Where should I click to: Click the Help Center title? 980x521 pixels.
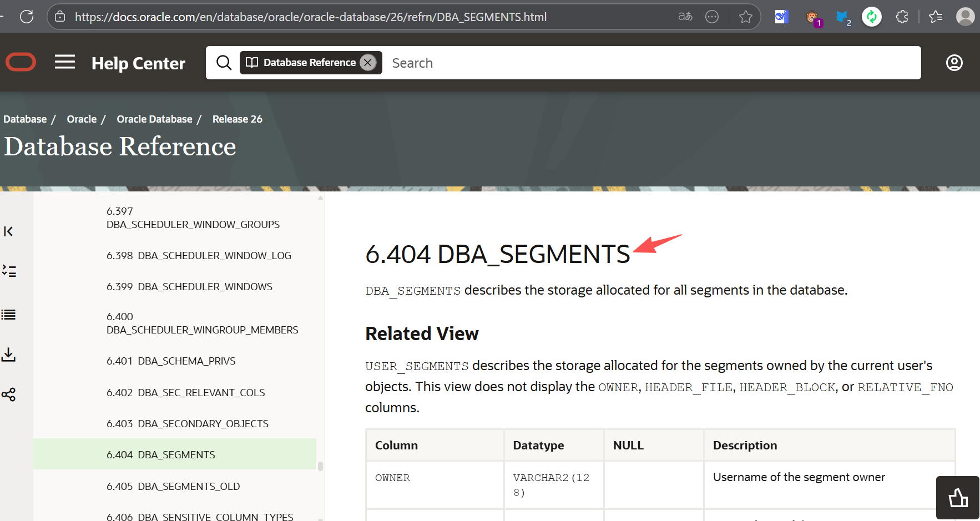coord(138,63)
